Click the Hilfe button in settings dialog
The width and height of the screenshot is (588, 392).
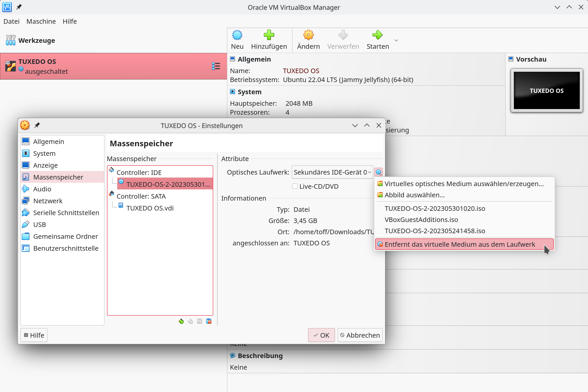(x=34, y=335)
